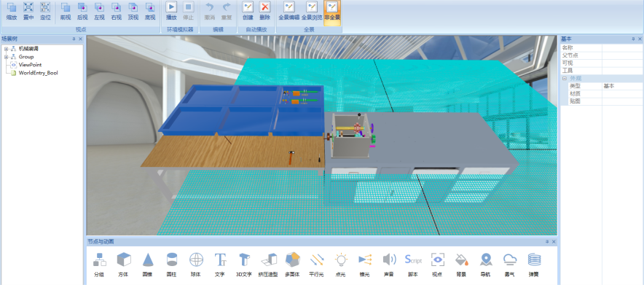Expand the Group tree node

[x=6, y=57]
